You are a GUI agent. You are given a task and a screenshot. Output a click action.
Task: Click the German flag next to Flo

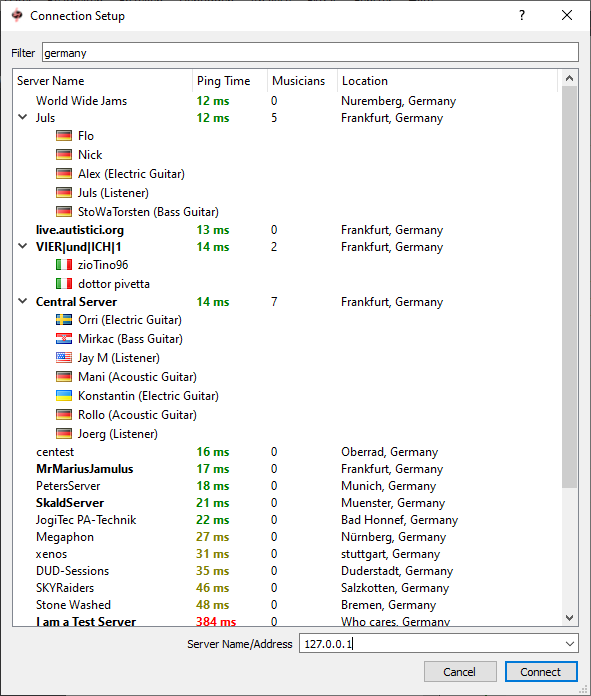64,136
